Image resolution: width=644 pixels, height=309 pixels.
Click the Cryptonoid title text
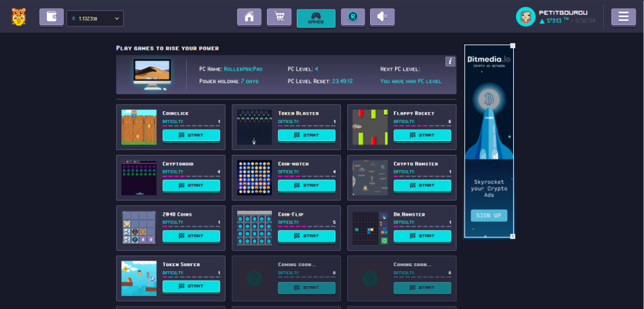pos(178,164)
